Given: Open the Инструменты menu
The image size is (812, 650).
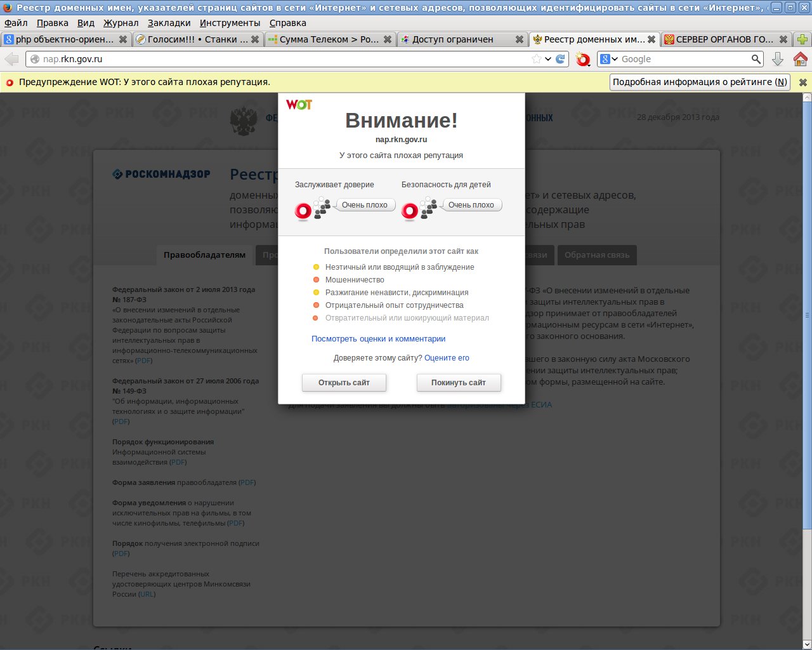Looking at the screenshot, I should point(230,23).
